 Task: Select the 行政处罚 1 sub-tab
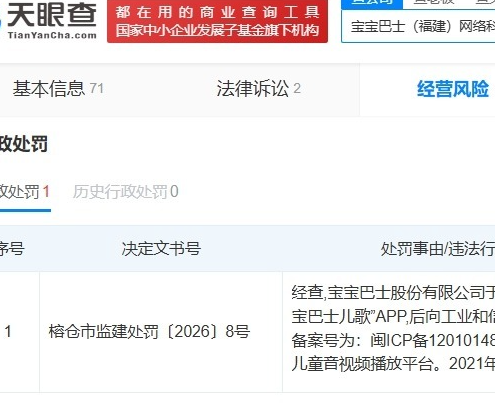[25, 192]
